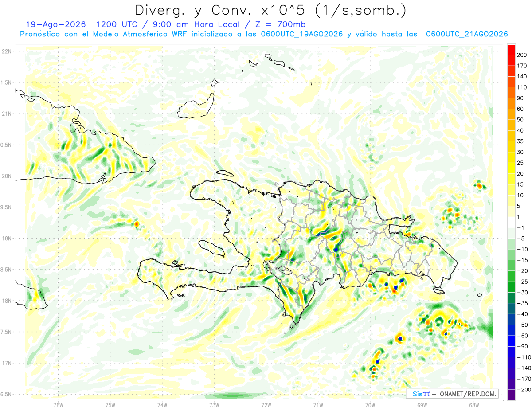Click the '19N' latitude label
The height and width of the screenshot is (411, 532).
[7, 239]
